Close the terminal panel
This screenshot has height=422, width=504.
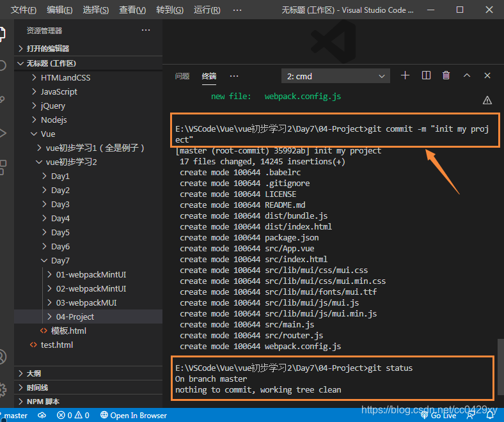[487, 75]
